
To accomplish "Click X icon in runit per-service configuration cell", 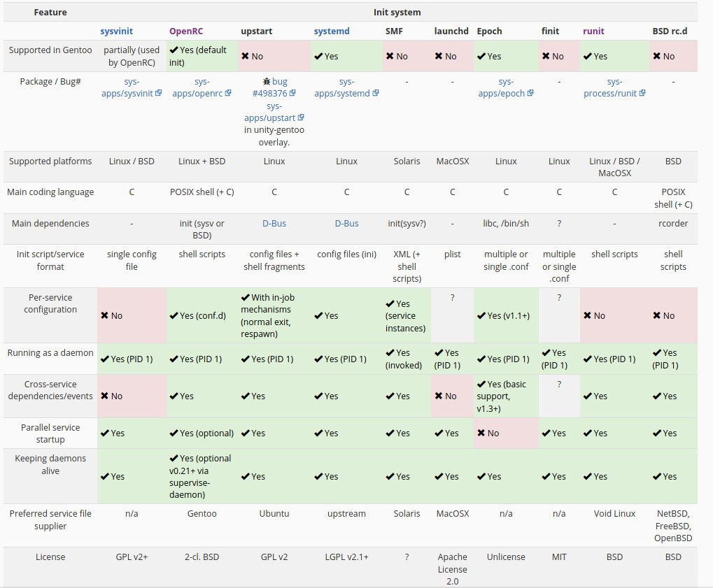I will pos(588,315).
